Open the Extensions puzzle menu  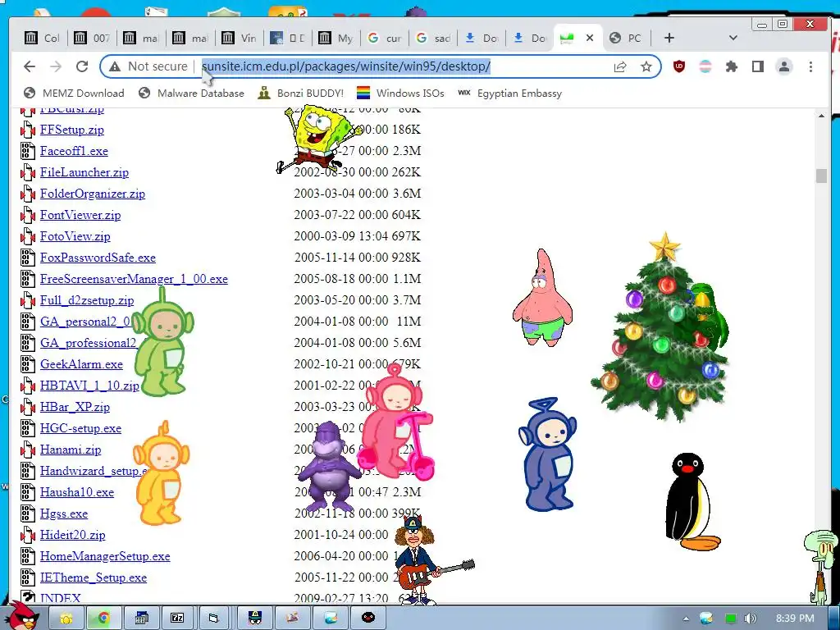731,66
